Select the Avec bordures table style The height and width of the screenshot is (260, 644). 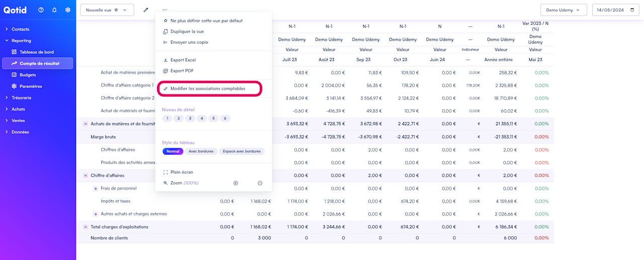201,151
